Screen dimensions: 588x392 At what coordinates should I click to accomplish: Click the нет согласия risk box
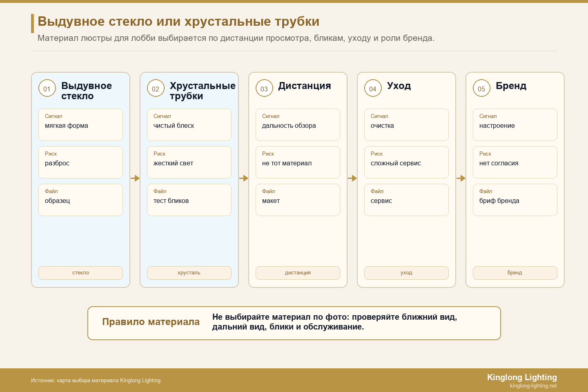pyautogui.click(x=515, y=162)
